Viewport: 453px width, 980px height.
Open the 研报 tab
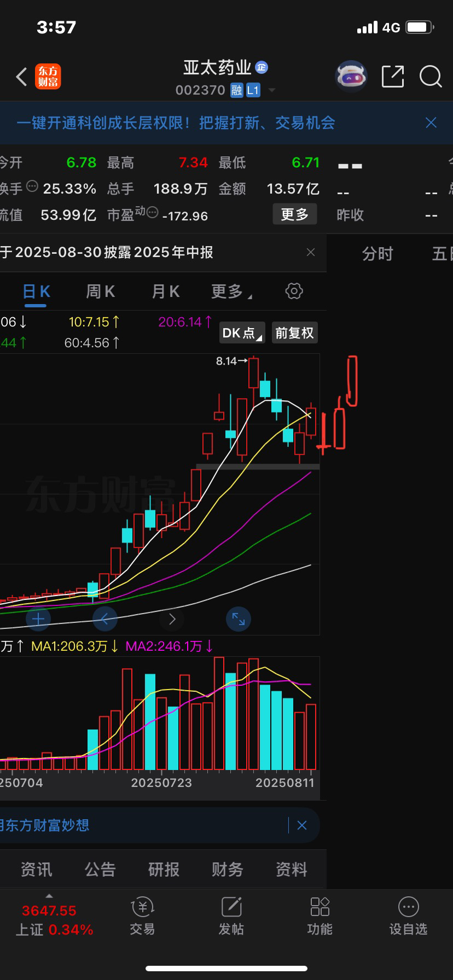tap(164, 869)
